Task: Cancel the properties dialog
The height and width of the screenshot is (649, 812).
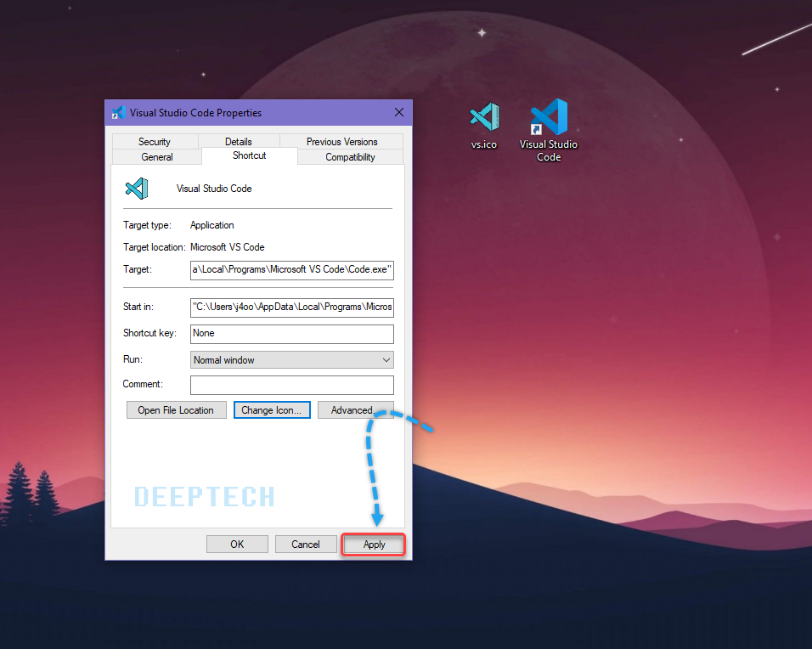Action: point(306,545)
